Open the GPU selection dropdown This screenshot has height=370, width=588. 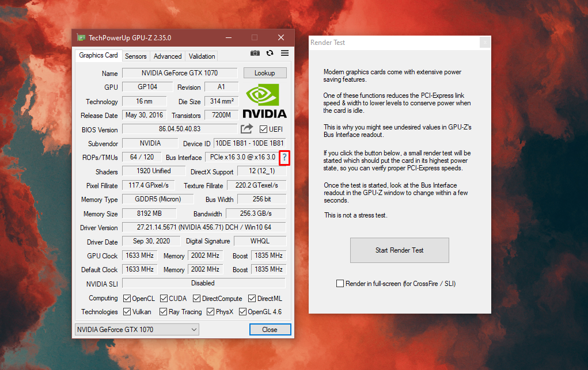point(137,330)
